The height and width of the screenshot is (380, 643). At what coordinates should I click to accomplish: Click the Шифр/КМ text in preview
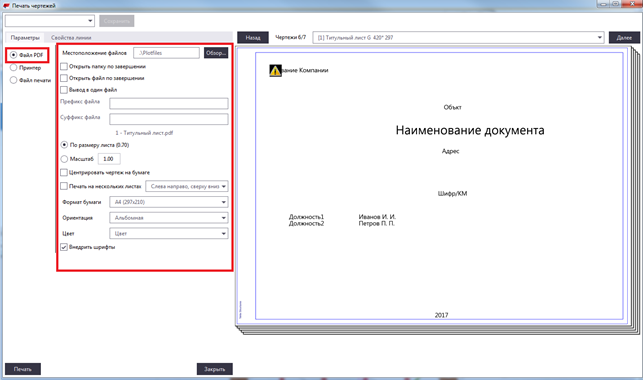(x=452, y=193)
